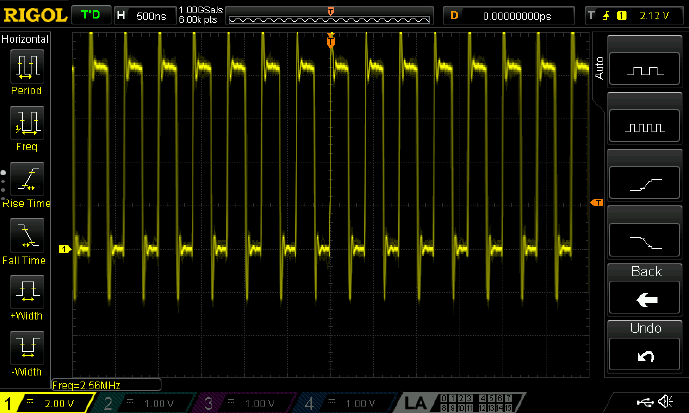Open the horizontal timebase 500ns field
The width and height of the screenshot is (689, 413).
(x=145, y=16)
